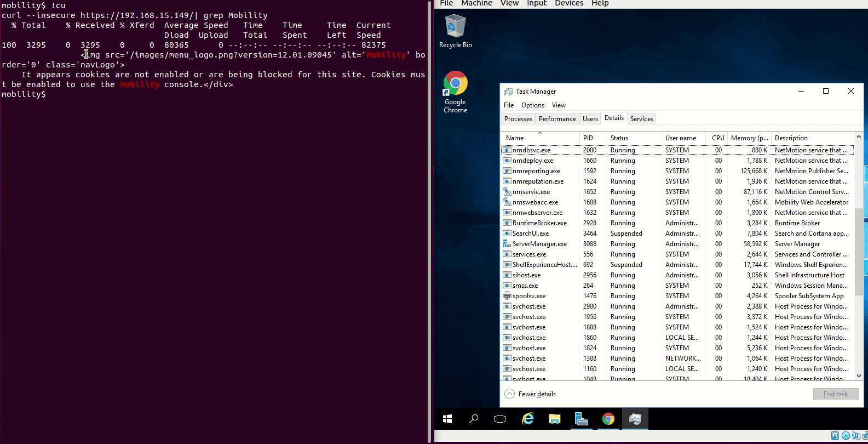868x444 pixels.
Task: Open the Devices menu of the VM
Action: (569, 3)
